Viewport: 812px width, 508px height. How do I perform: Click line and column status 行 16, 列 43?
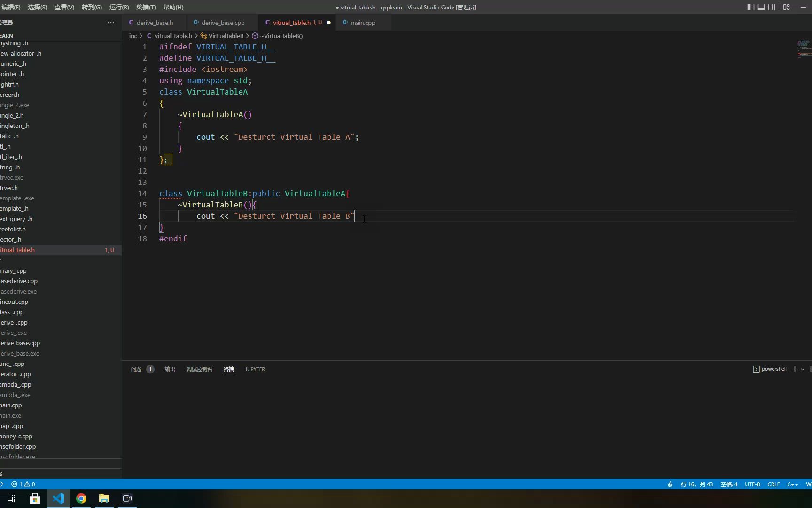(696, 484)
